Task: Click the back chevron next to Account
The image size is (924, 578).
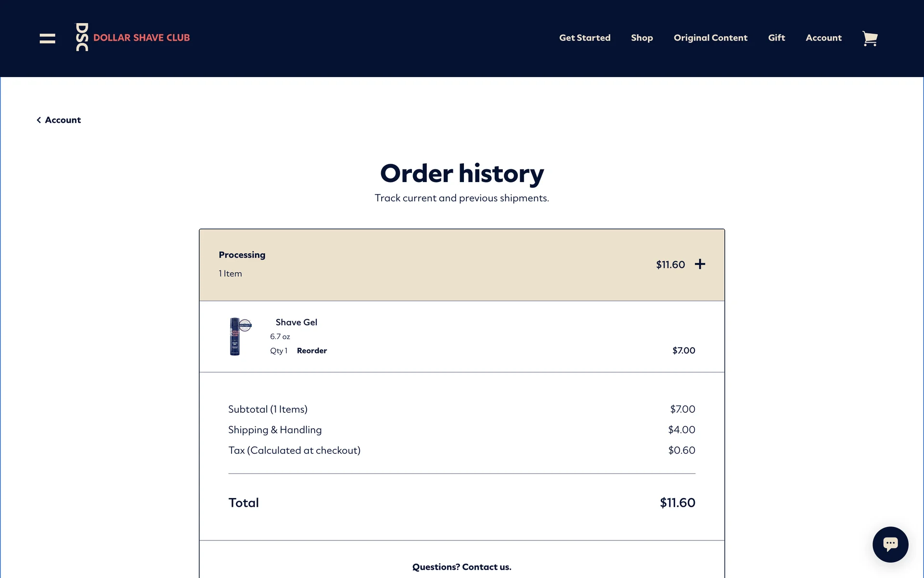Action: (38, 120)
